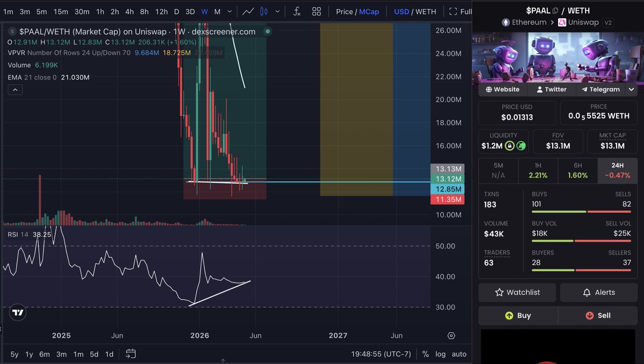
Task: Click the Uniswap DEX link
Action: click(579, 23)
